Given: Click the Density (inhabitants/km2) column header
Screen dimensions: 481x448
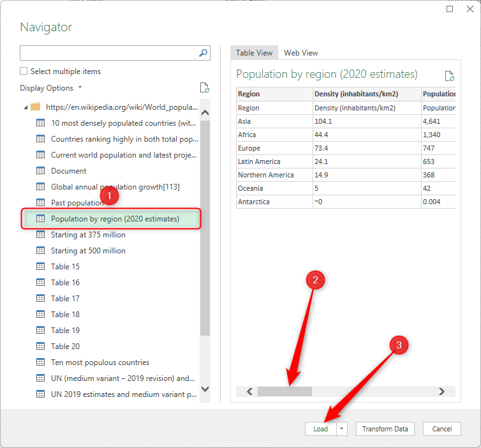Looking at the screenshot, I should click(367, 94).
